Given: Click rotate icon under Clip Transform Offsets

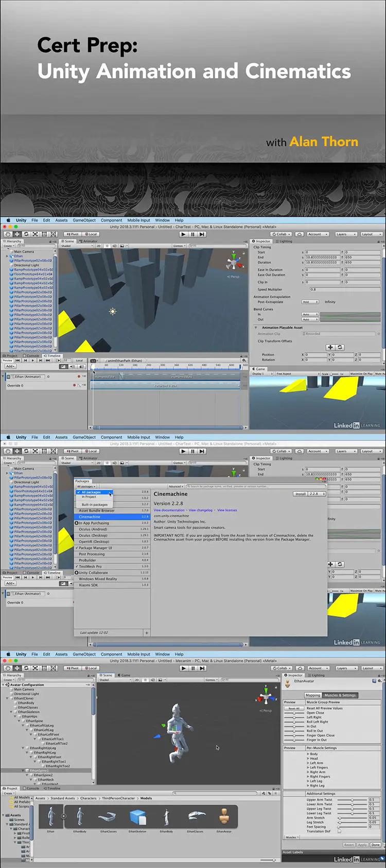Looking at the screenshot, I should point(340,347).
